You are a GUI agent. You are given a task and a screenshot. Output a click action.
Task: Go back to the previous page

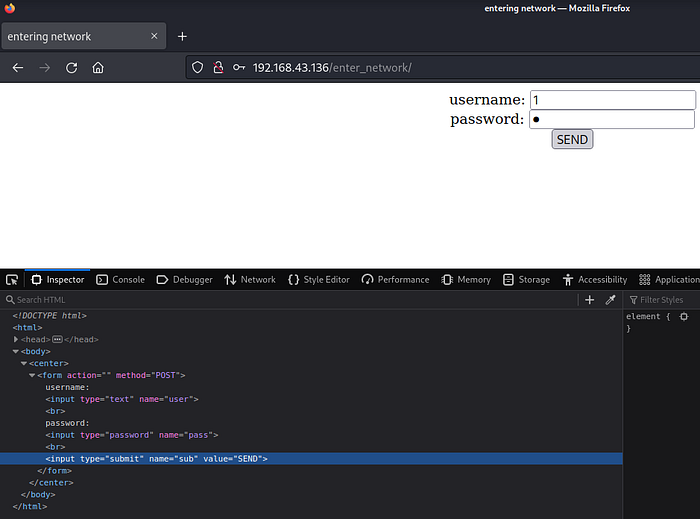[x=17, y=68]
